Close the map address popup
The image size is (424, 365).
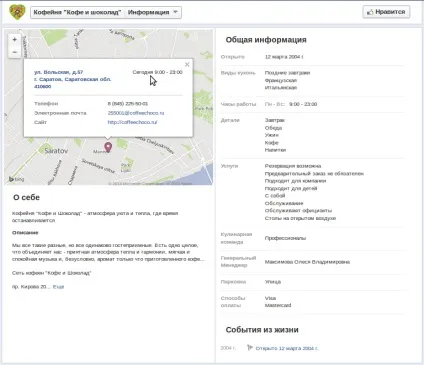point(187,64)
